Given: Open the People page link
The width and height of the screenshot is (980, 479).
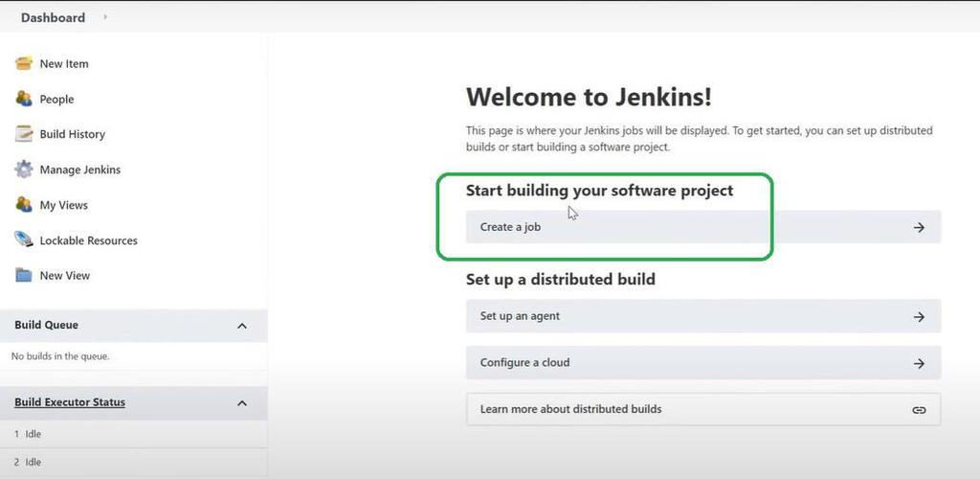Looking at the screenshot, I should click(56, 99).
